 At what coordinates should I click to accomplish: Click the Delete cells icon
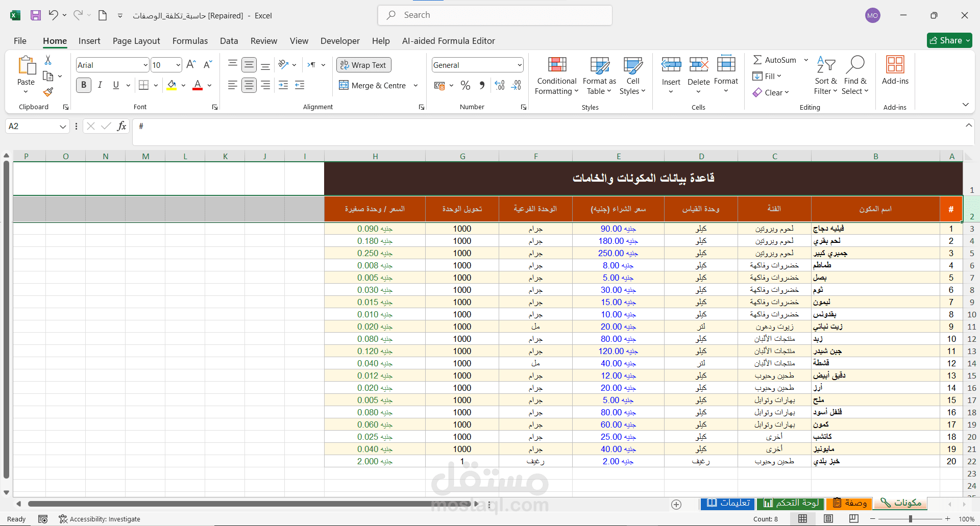(699, 65)
